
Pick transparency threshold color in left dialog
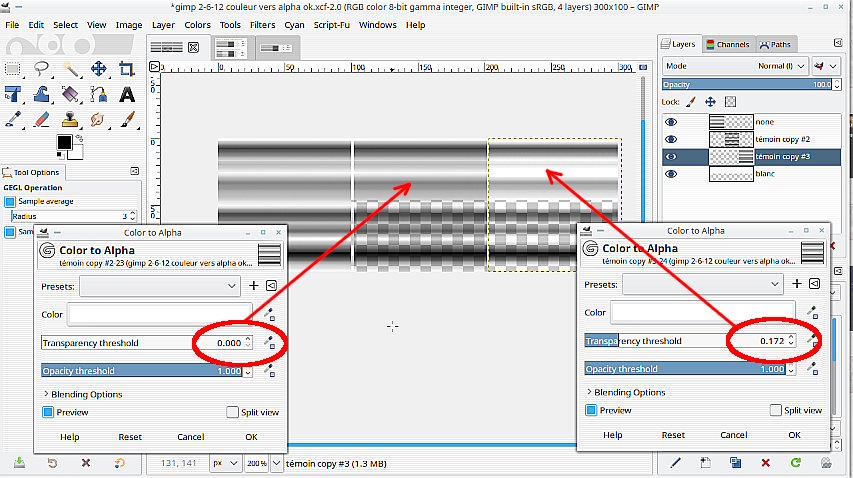[x=269, y=343]
